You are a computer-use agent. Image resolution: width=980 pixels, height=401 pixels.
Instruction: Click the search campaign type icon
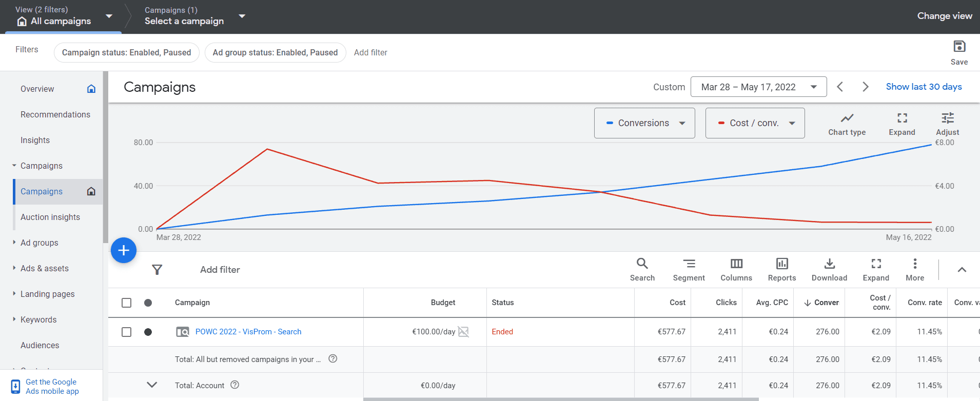[183, 332]
